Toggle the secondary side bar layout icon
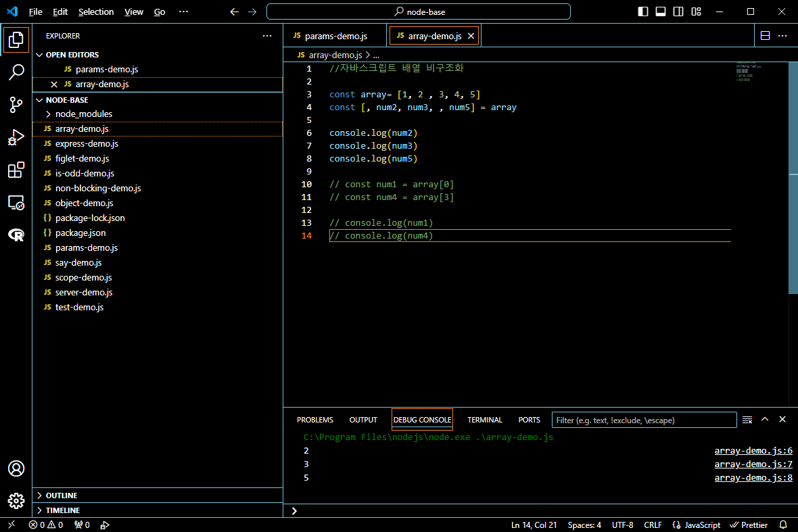Screen dimensions: 798x532 point(678,11)
